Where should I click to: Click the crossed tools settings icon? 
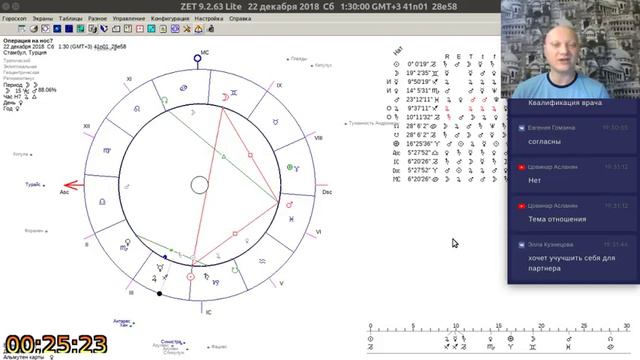pos(187,29)
